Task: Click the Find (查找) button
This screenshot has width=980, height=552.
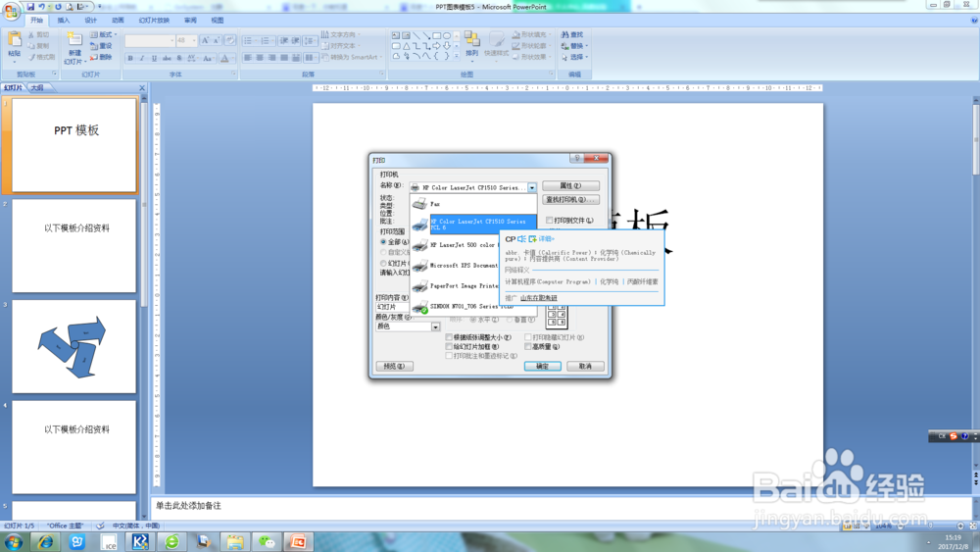Action: (572, 34)
